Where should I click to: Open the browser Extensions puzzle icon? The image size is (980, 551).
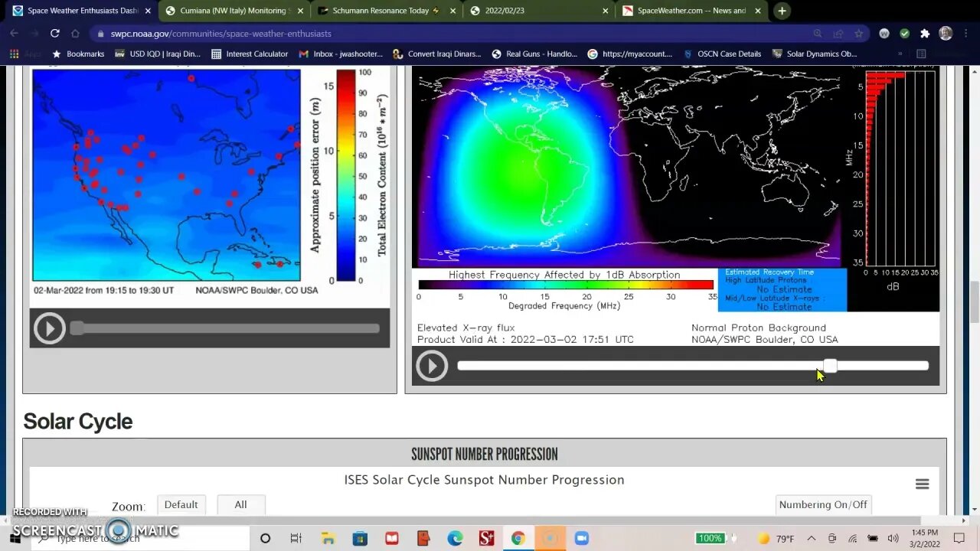click(x=925, y=34)
